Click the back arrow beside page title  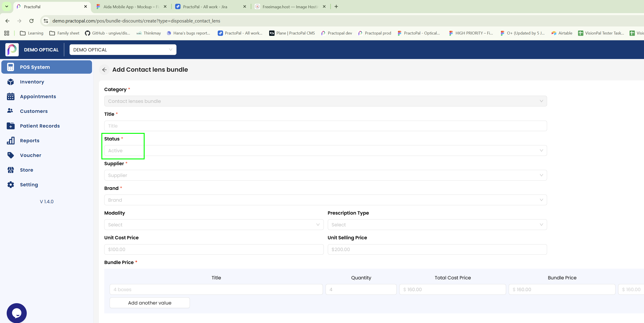(105, 70)
